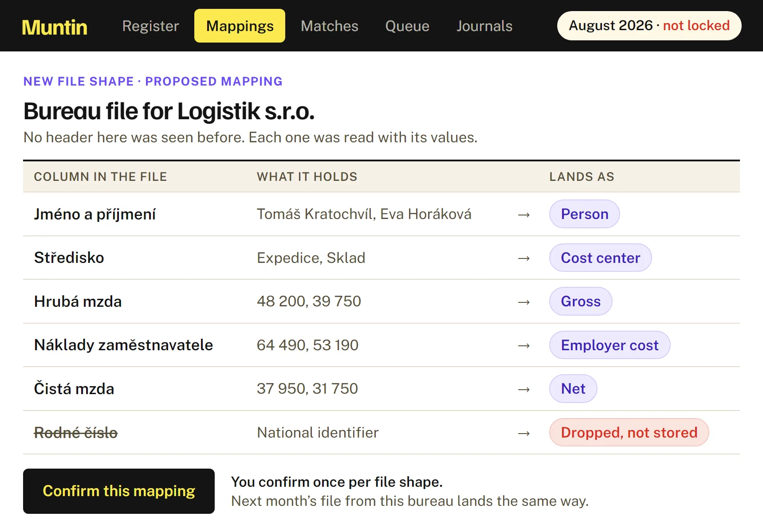The width and height of the screenshot is (763, 532).
Task: Click the August 2026 not locked period pill
Action: pos(649,26)
